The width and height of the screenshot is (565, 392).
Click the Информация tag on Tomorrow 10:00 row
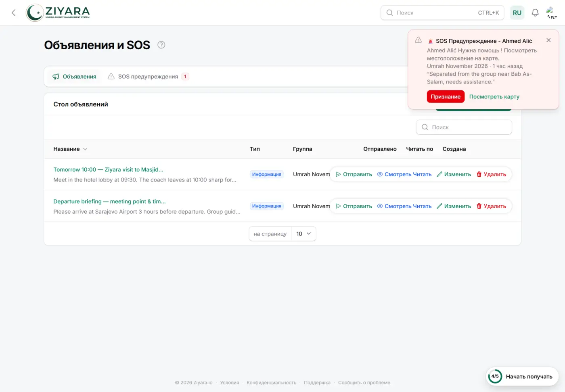click(267, 174)
